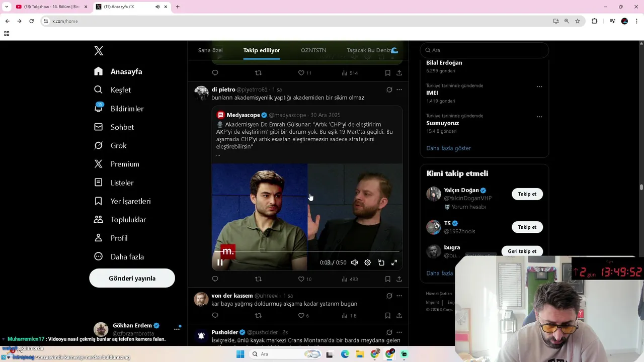Follow TS account
Viewport: 644px width, 362px height.
click(x=527, y=227)
